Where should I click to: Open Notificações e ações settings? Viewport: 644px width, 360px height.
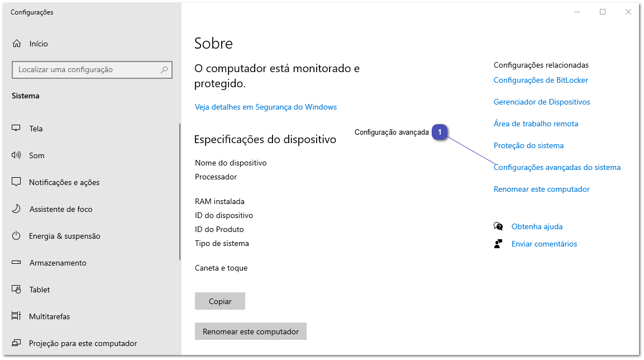(17, 182)
